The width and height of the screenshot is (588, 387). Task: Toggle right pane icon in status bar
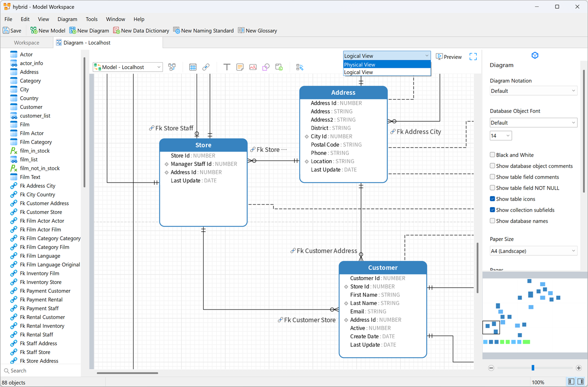point(581,382)
